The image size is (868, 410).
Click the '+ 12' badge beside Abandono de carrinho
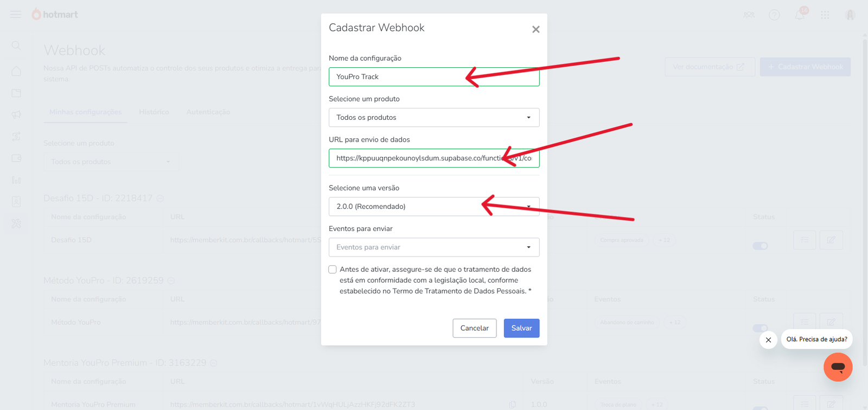675,322
